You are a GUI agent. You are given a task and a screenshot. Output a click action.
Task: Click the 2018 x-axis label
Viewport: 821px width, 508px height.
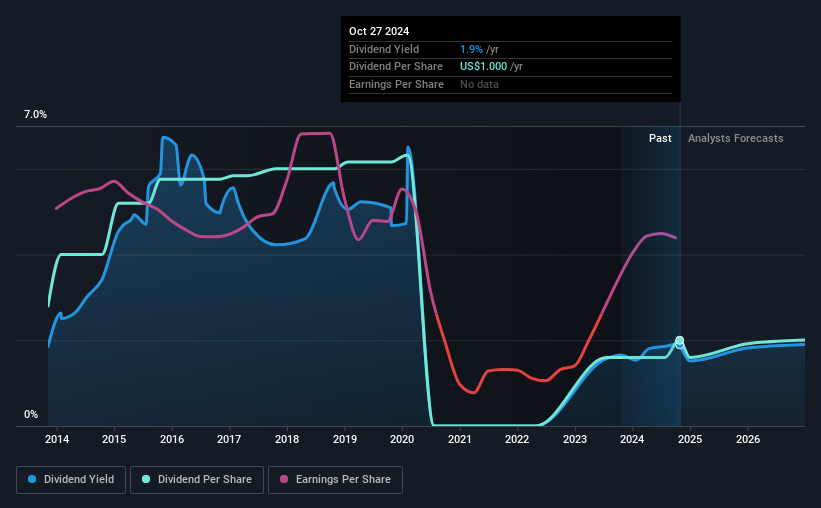point(287,439)
